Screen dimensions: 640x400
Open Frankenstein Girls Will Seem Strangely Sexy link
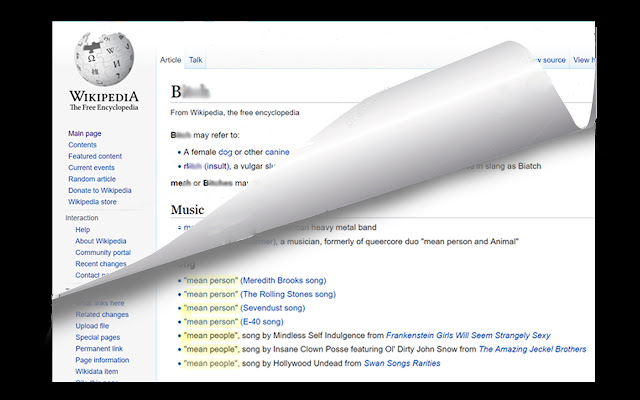coord(468,336)
